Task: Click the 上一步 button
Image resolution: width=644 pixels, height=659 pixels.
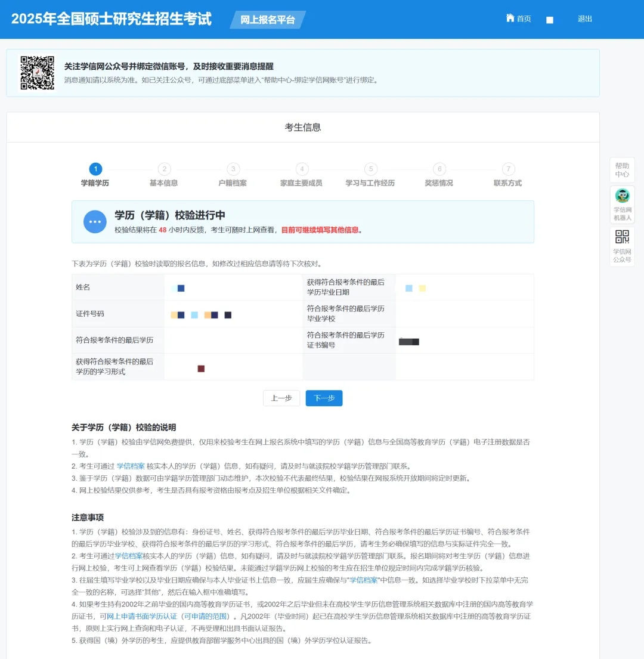Action: (281, 398)
